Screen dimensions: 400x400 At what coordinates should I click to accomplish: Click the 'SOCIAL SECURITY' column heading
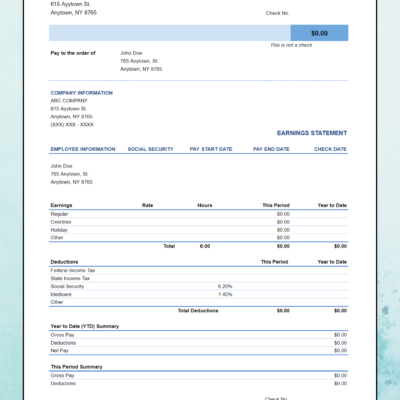tap(151, 149)
